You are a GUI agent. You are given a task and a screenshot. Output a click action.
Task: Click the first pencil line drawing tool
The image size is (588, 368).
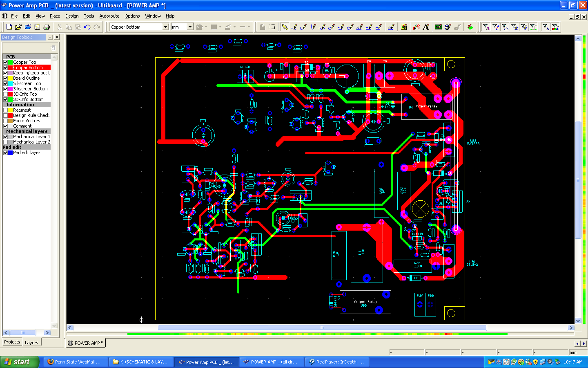pos(294,27)
